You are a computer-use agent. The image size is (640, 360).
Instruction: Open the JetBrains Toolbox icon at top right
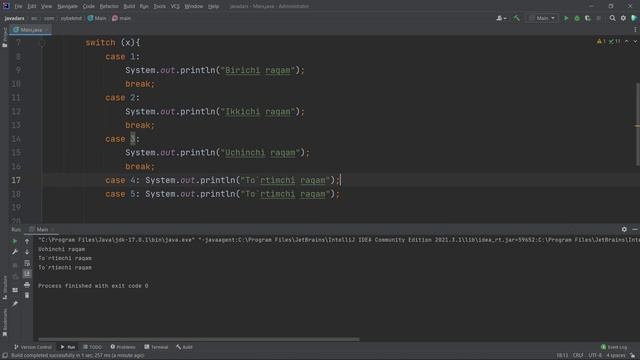tap(634, 18)
